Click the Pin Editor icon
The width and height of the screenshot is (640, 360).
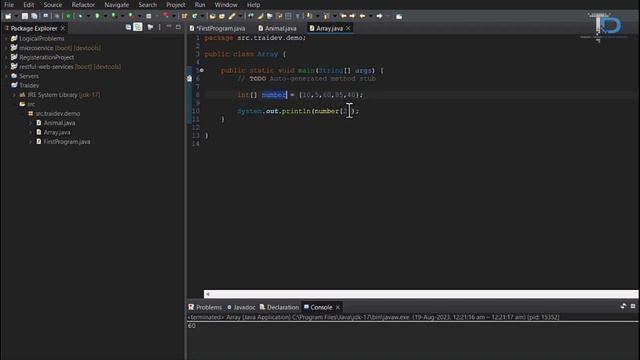399,16
